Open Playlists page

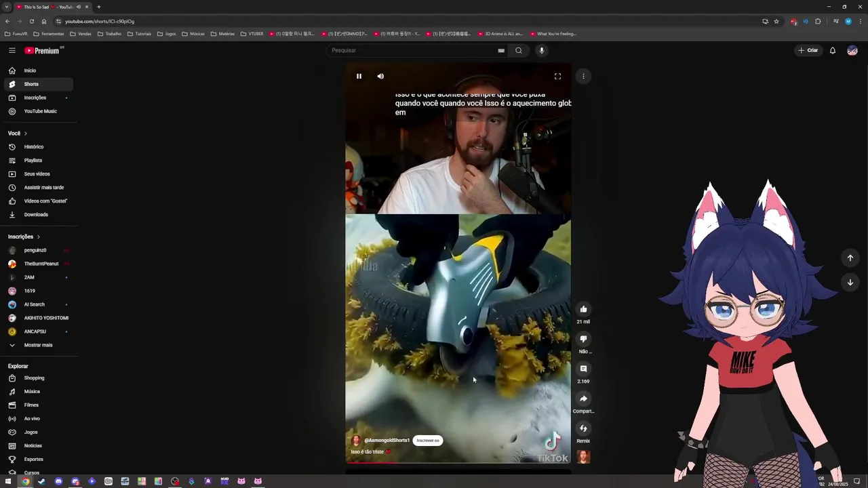tap(38, 161)
